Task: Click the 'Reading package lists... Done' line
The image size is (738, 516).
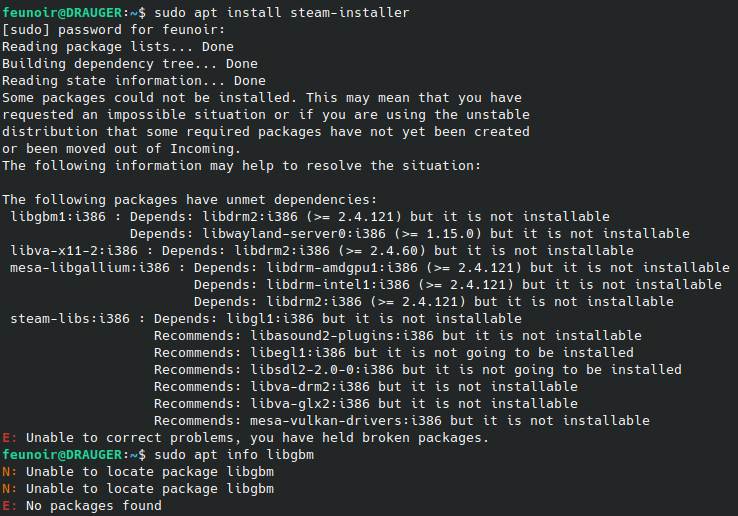Action: pyautogui.click(x=118, y=47)
